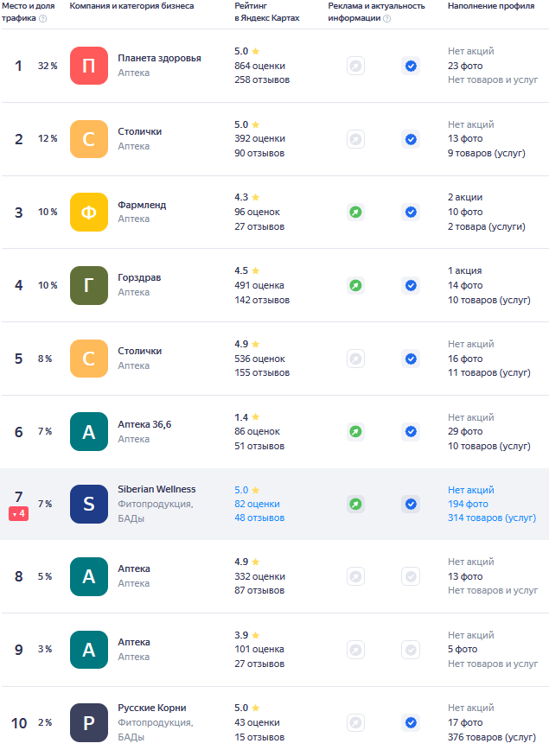The image size is (549, 756).
Task: Click the Аптека 36,6 company name
Action: click(x=144, y=424)
